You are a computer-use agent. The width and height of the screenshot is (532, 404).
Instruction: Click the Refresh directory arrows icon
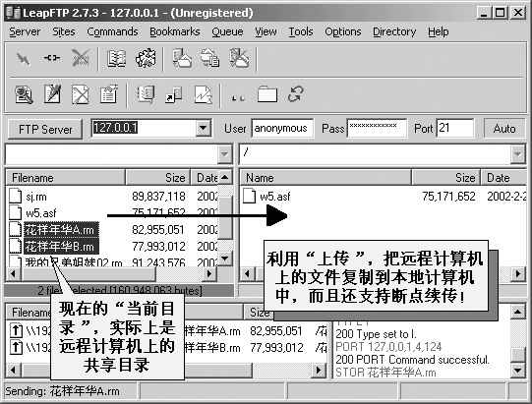pos(296,94)
